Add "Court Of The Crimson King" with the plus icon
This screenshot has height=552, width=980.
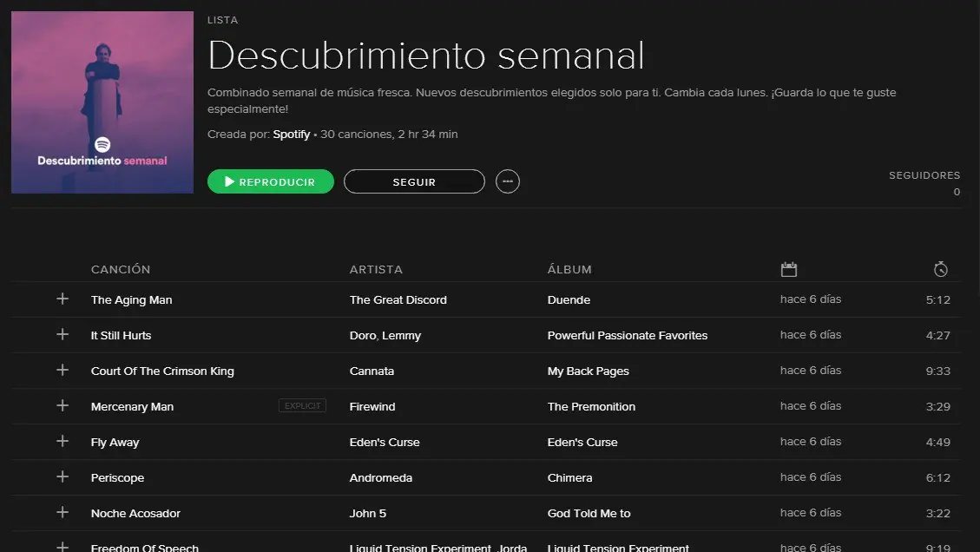(62, 371)
